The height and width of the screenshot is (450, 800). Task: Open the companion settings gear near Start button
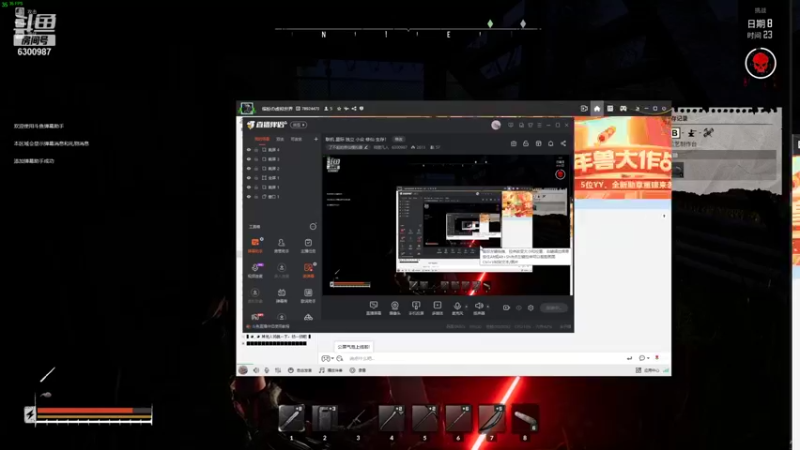pyautogui.click(x=531, y=308)
